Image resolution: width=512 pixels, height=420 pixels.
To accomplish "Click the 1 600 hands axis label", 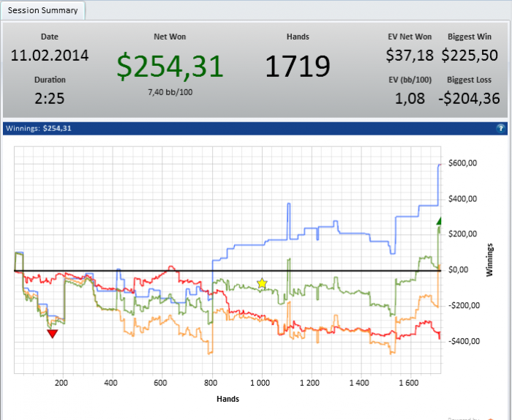I will (408, 383).
